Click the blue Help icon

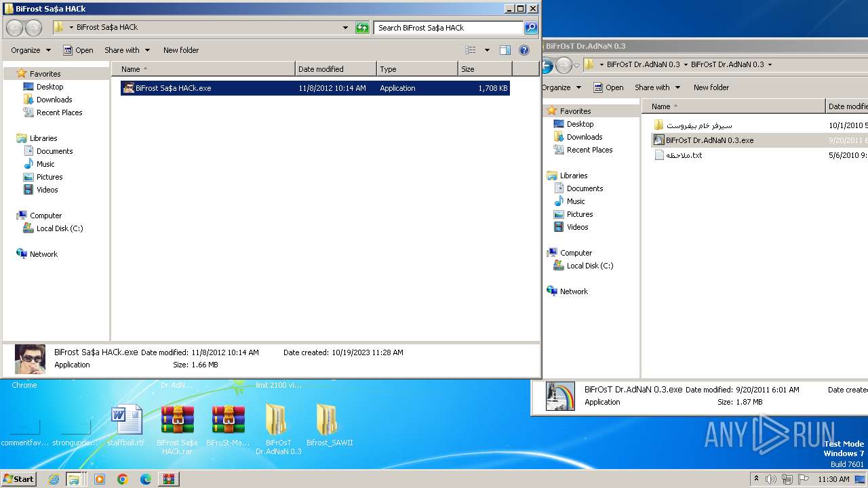(524, 50)
